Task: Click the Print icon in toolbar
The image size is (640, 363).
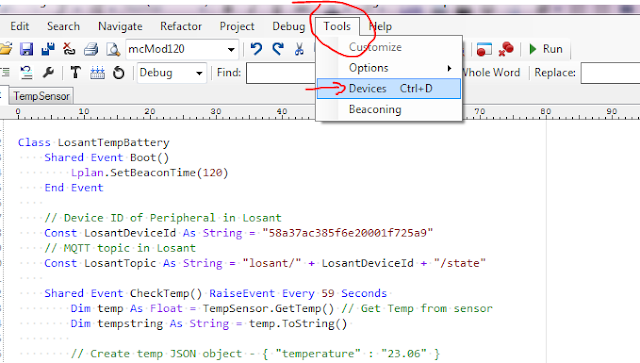Action: [x=91, y=49]
